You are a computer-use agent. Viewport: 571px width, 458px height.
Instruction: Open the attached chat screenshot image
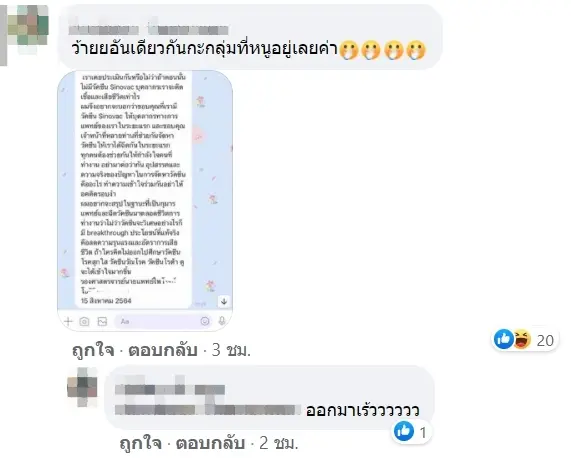145,201
